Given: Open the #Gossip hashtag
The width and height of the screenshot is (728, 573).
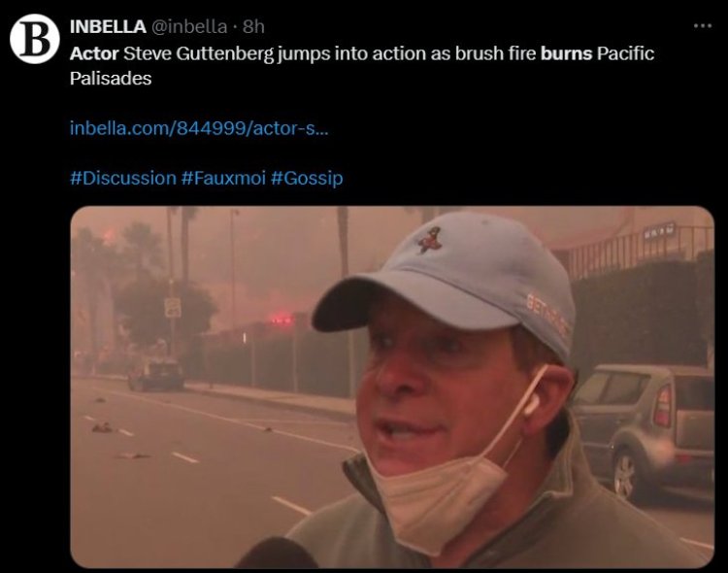Looking at the screenshot, I should coord(307,179).
